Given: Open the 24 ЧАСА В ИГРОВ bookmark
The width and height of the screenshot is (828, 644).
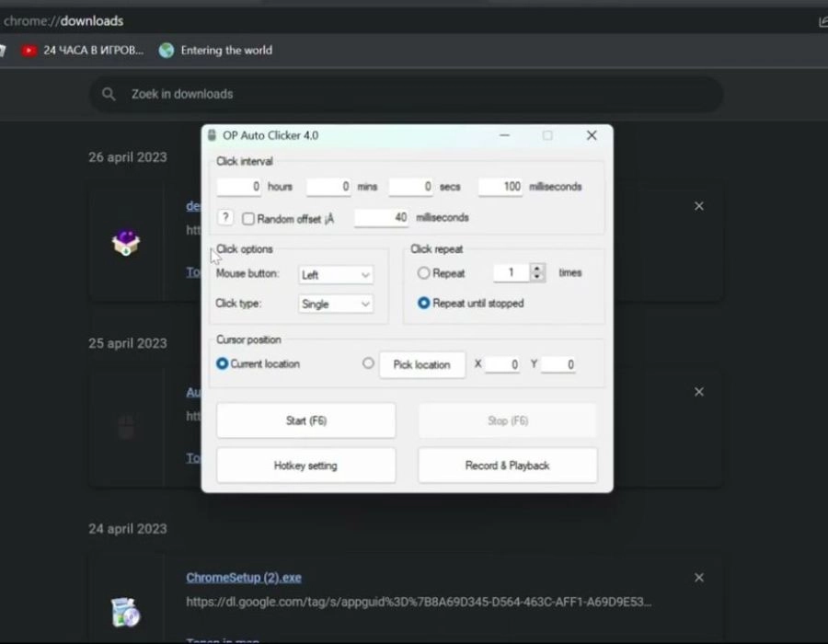Looking at the screenshot, I should pos(87,51).
